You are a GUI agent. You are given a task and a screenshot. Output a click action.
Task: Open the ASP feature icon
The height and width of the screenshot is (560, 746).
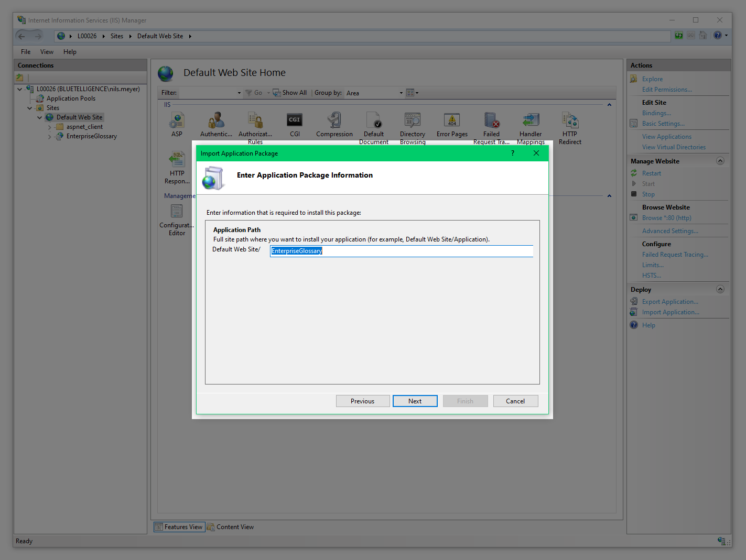177,121
